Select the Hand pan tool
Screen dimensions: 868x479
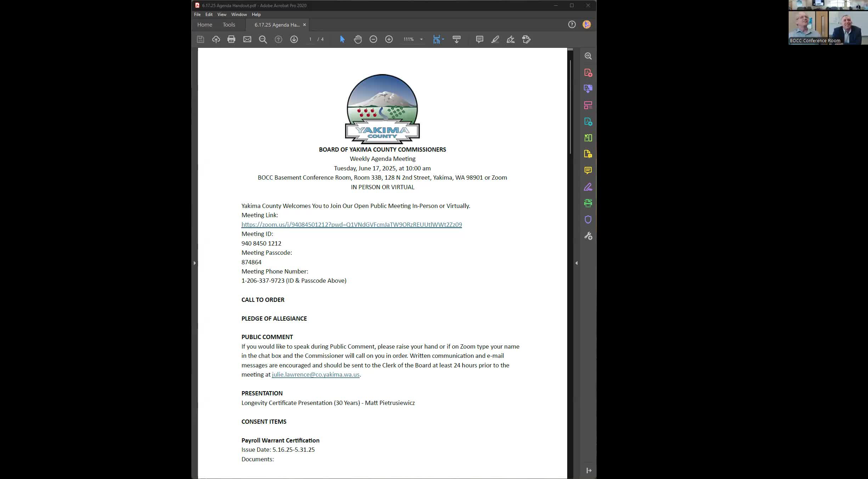point(358,39)
